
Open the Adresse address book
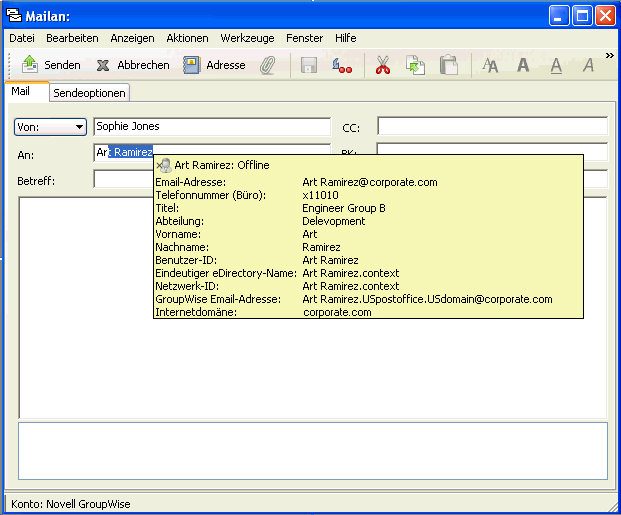[215, 65]
